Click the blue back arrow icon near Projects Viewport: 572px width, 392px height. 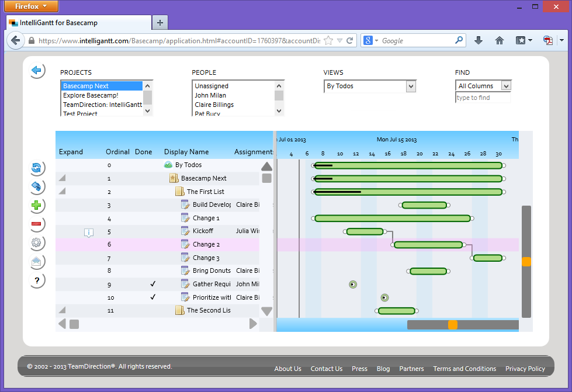tap(36, 70)
